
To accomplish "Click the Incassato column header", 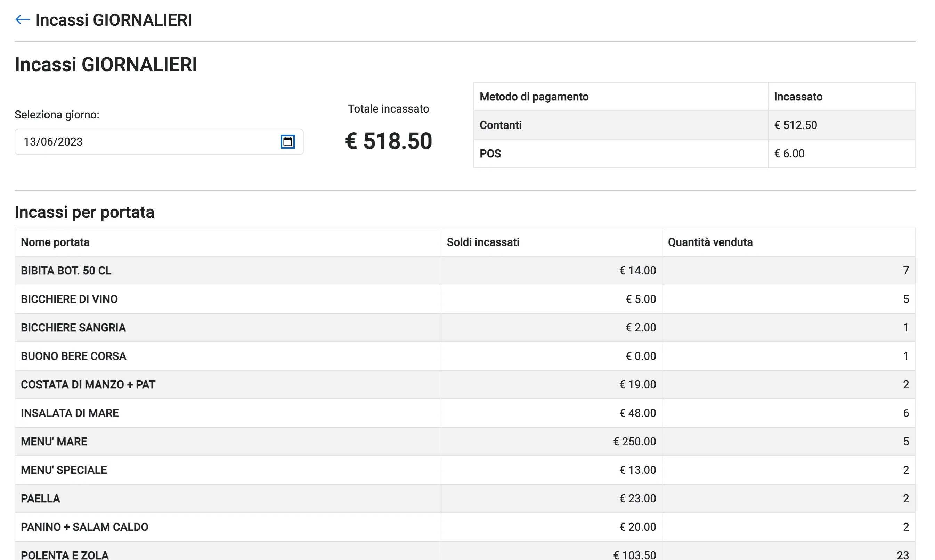I will point(798,97).
